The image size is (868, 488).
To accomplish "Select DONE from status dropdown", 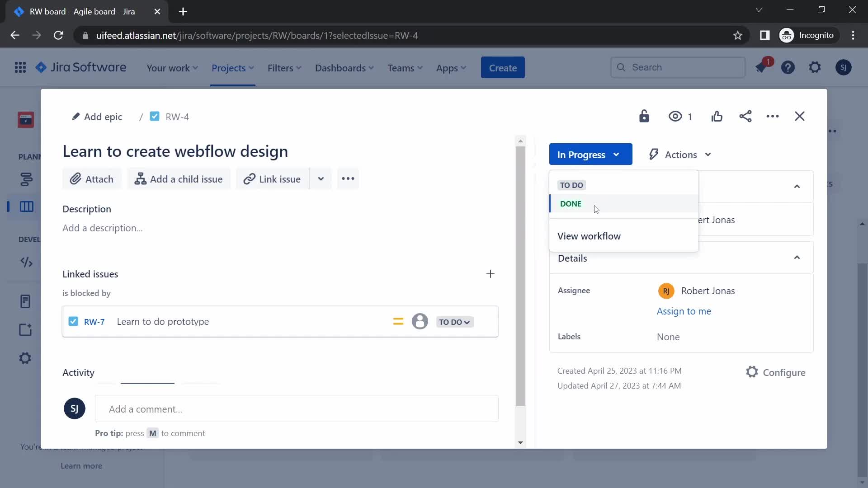I will pos(571,203).
